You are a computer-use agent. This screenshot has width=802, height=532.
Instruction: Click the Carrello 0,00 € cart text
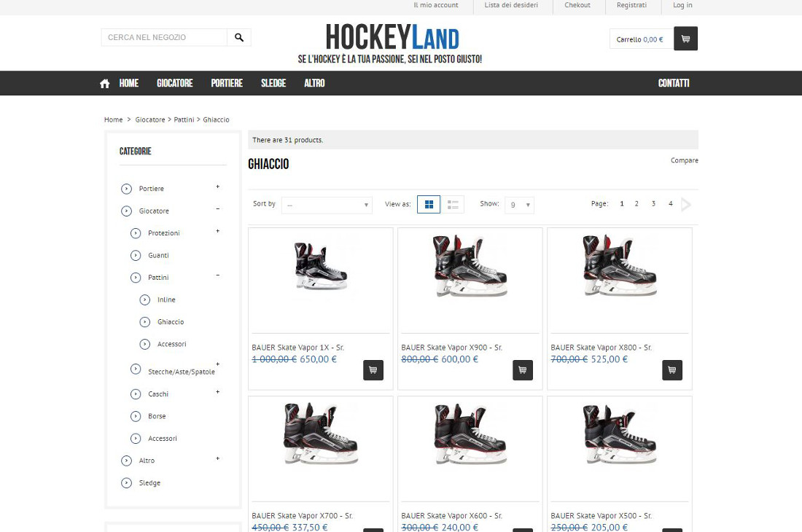639,39
